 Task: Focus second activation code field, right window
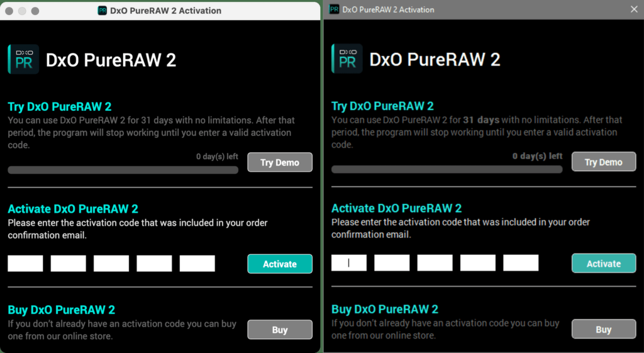[392, 262]
